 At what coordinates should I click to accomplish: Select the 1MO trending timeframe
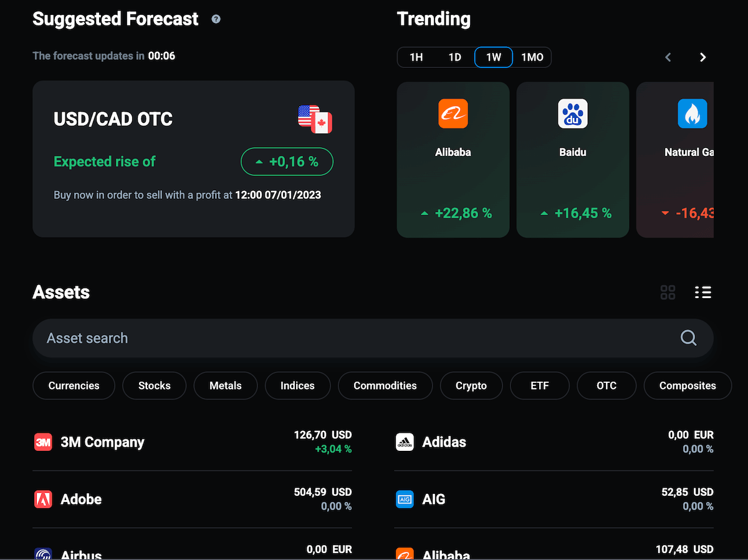point(532,57)
